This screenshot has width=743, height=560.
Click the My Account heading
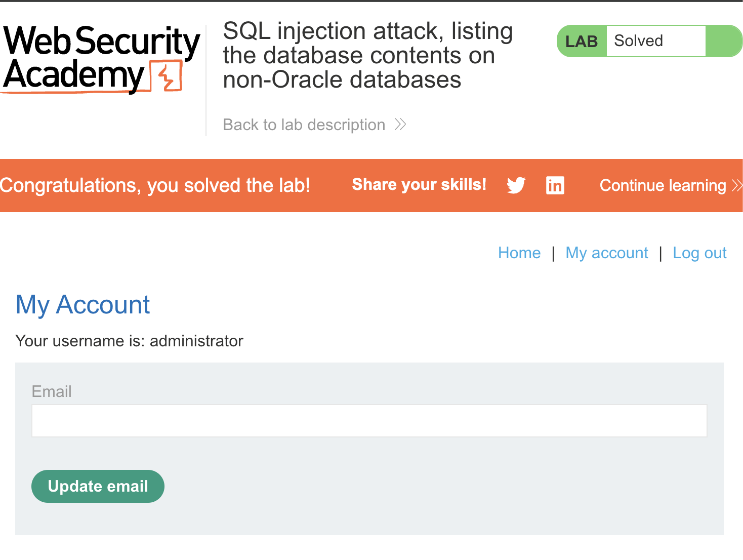tap(83, 305)
